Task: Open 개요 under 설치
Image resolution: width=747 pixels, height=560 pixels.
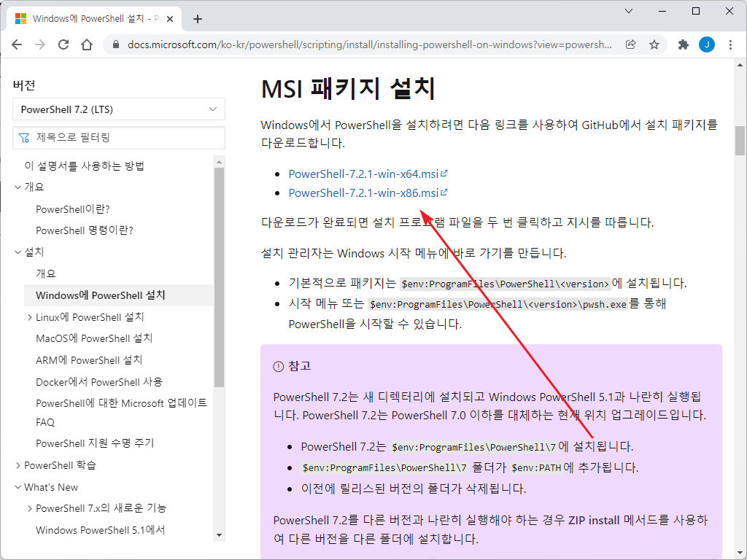Action: 46,273
